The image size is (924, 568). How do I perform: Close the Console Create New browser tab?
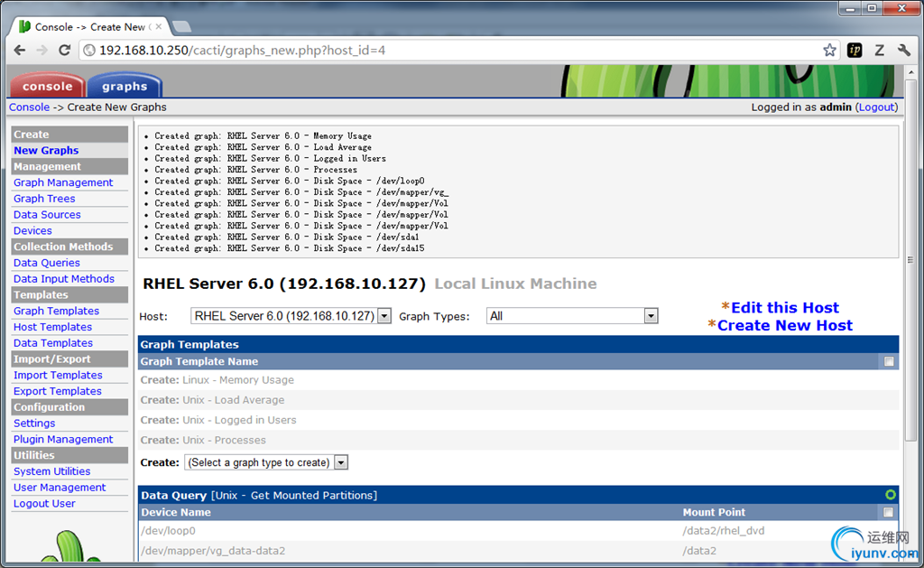coord(159,26)
